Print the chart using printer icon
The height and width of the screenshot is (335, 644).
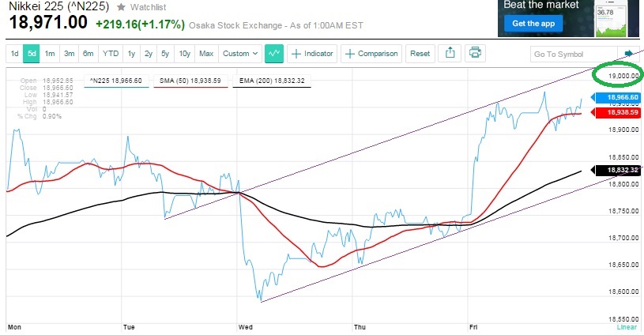coord(475,53)
